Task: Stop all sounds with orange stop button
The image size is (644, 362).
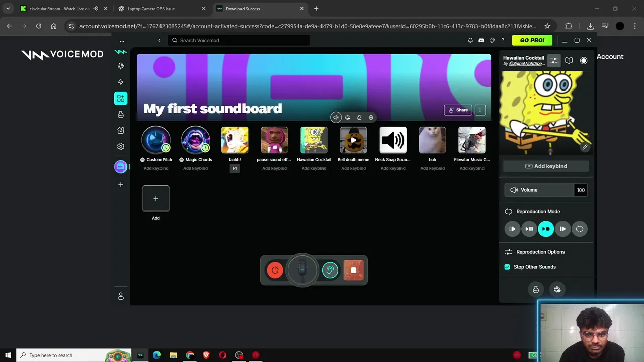Action: click(x=353, y=270)
